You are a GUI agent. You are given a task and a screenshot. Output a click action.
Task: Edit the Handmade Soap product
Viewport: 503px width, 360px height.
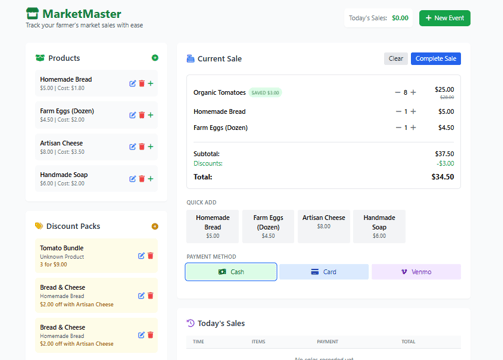tap(132, 179)
